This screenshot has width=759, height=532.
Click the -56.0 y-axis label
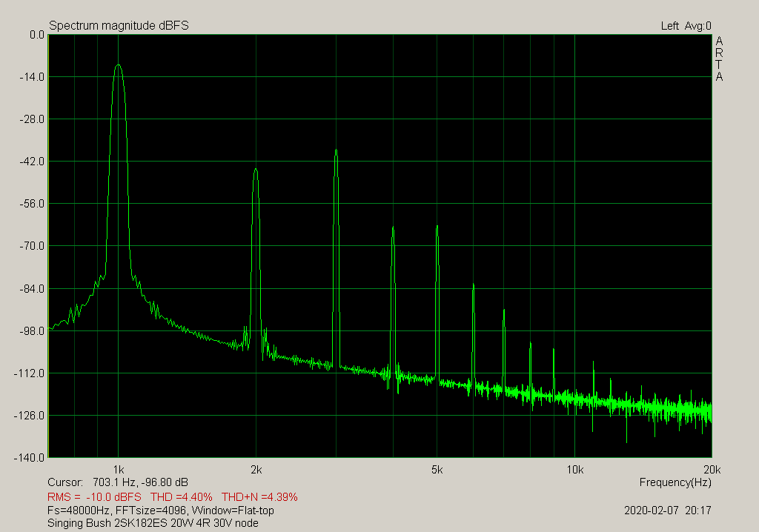pyautogui.click(x=32, y=204)
